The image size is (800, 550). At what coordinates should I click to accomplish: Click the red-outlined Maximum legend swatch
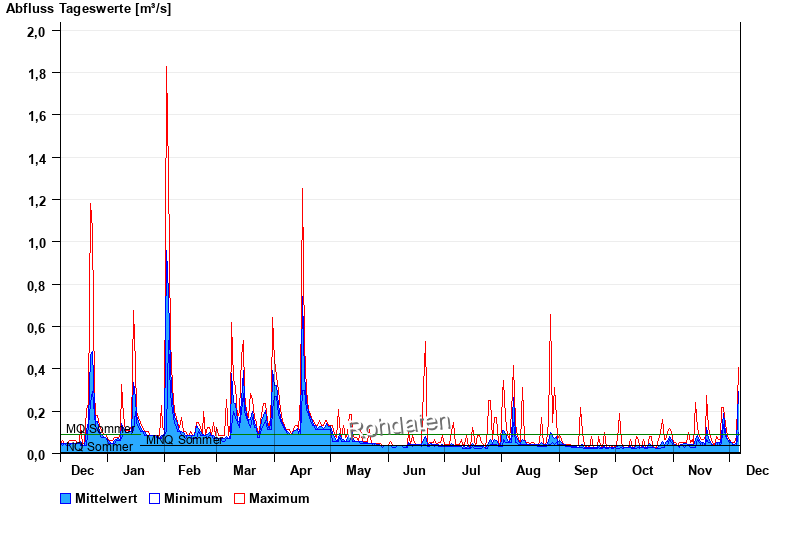click(240, 499)
